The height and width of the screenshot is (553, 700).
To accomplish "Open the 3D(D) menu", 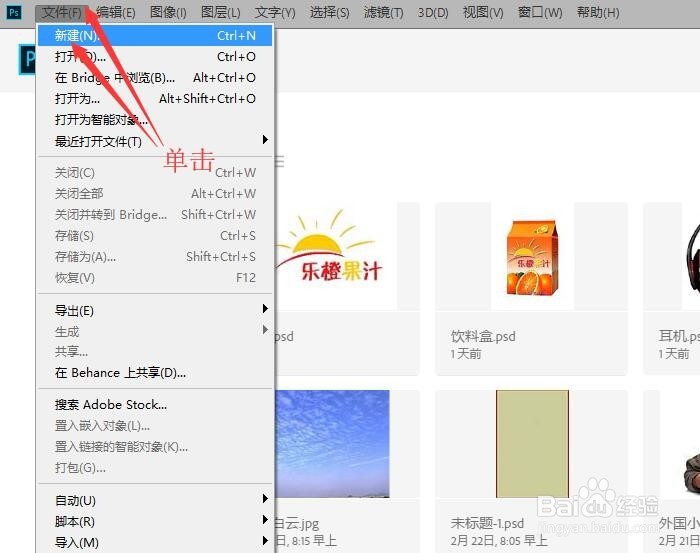I will [433, 12].
